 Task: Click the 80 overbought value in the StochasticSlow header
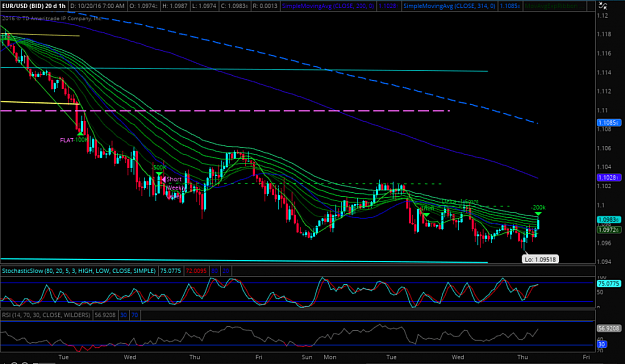[x=214, y=271]
